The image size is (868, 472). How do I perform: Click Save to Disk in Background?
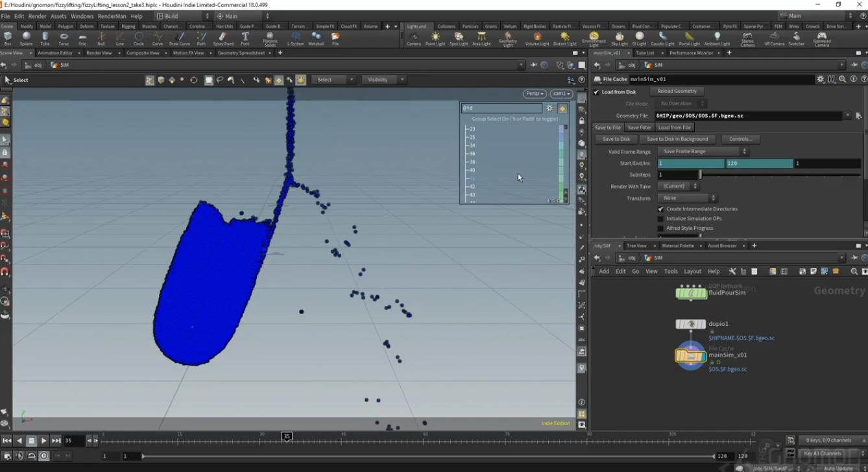click(677, 139)
